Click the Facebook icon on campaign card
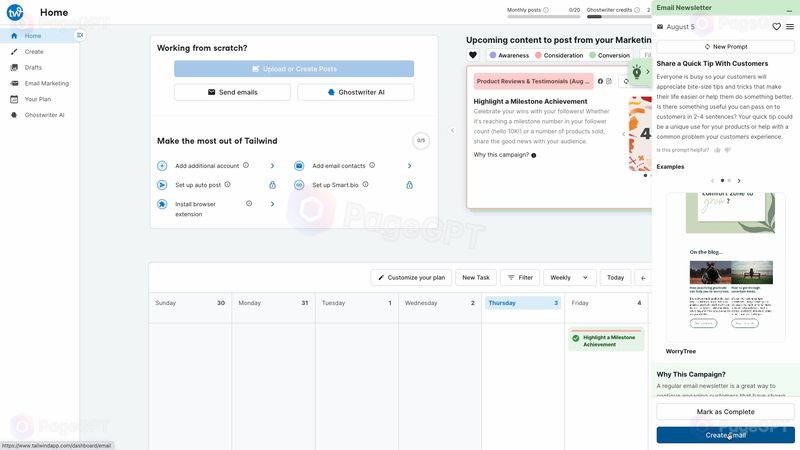This screenshot has width=800, height=450. pos(600,81)
